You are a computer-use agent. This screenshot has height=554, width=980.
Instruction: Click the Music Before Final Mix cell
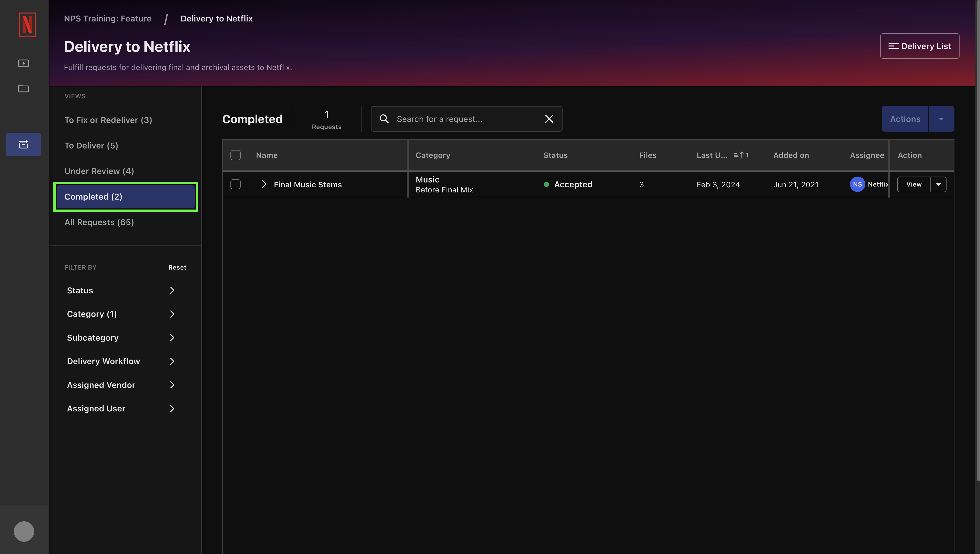click(x=444, y=184)
